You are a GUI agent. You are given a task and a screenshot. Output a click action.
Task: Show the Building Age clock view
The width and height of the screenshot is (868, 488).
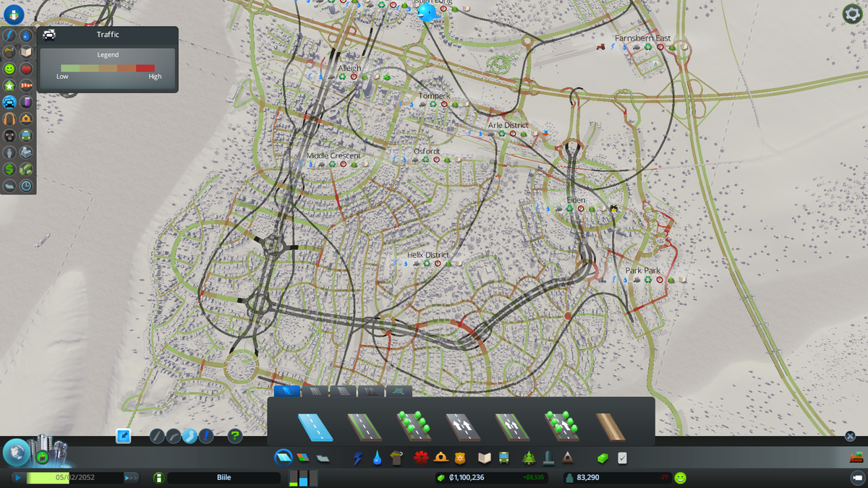click(26, 186)
